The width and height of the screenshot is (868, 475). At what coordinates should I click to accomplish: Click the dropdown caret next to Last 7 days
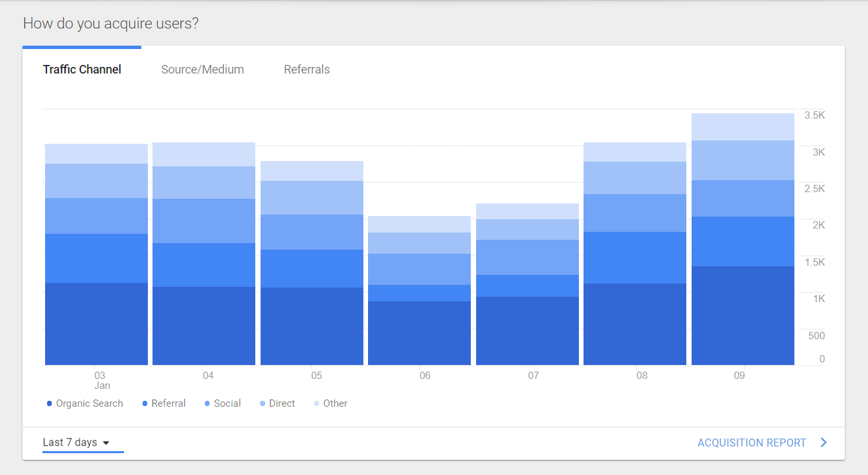click(106, 443)
